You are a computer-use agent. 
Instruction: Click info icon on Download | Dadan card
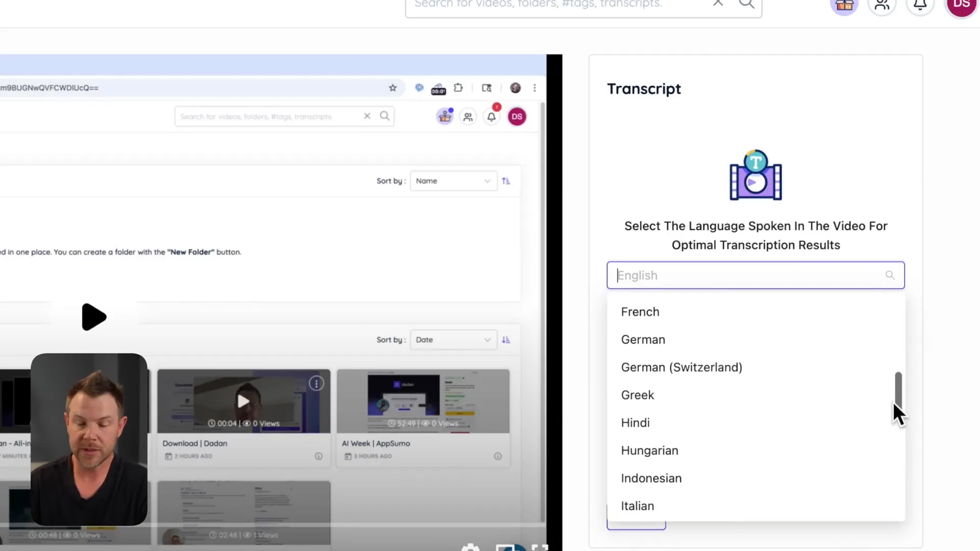[318, 456]
